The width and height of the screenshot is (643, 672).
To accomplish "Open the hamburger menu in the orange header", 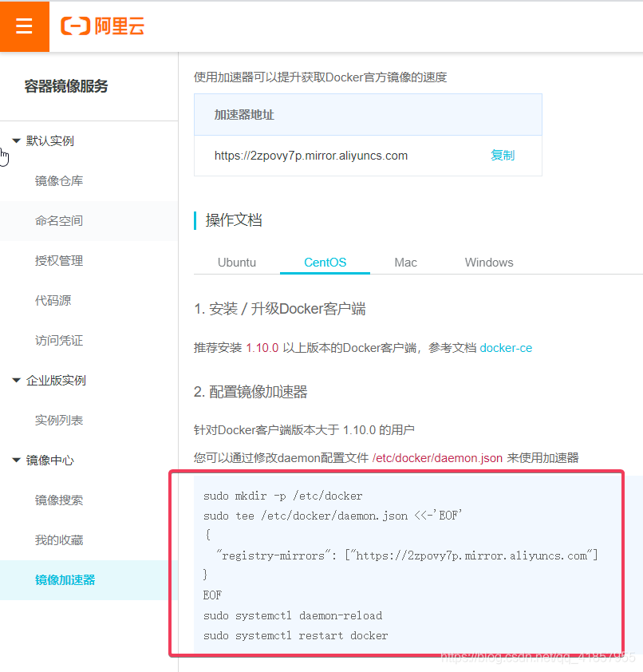I will [25, 26].
